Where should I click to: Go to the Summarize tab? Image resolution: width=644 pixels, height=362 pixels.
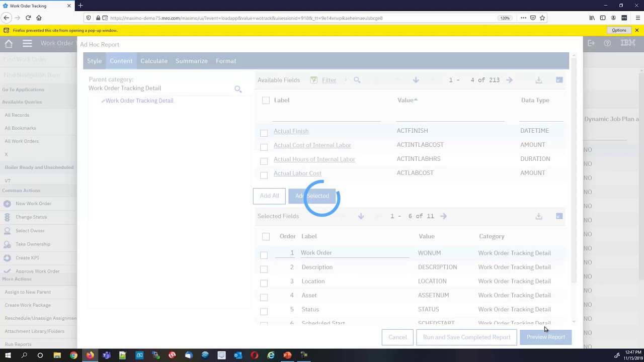192,61
